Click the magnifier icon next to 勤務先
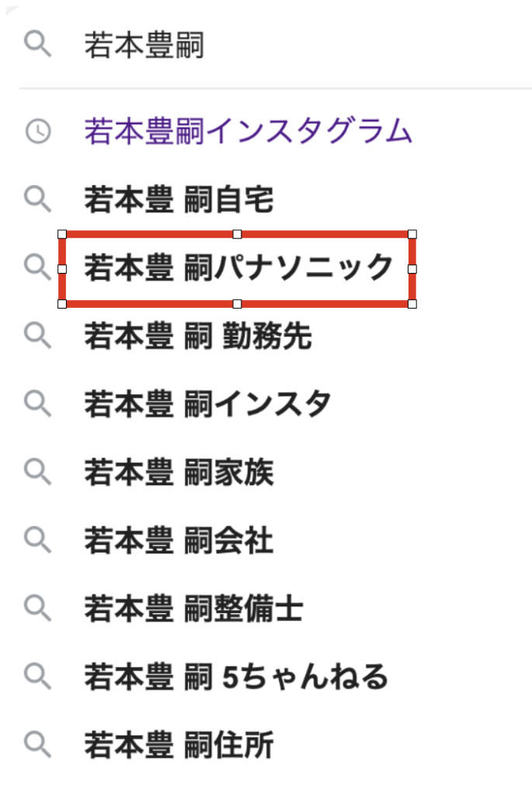 37,336
